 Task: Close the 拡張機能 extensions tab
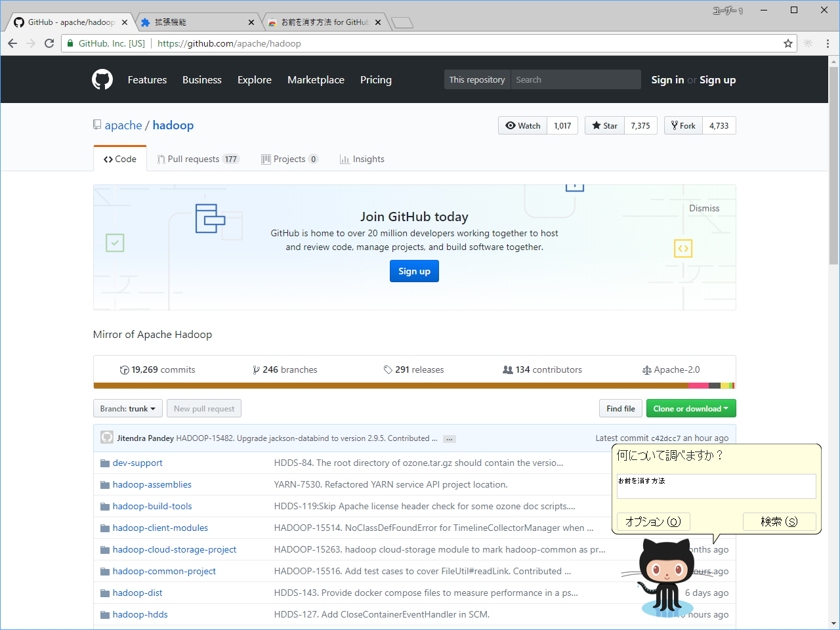pos(251,22)
